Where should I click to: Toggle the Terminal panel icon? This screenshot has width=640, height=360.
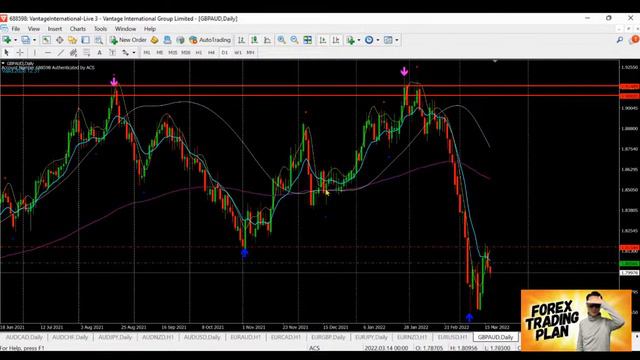[x=85, y=40]
